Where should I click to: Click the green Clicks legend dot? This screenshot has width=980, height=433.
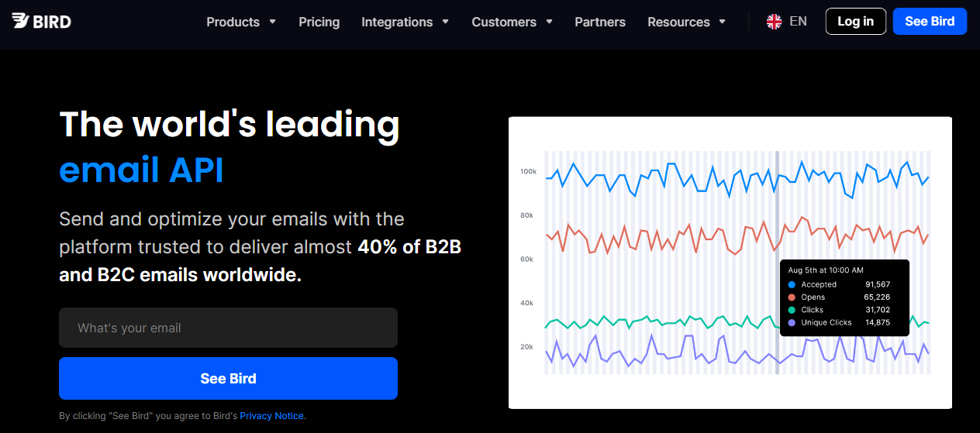pyautogui.click(x=792, y=310)
